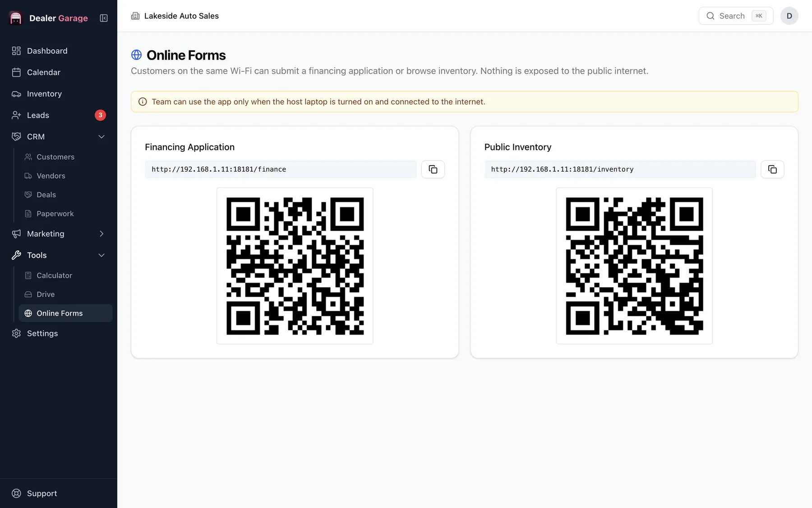The image size is (812, 508).
Task: Click the Search box in the header
Action: [736, 16]
